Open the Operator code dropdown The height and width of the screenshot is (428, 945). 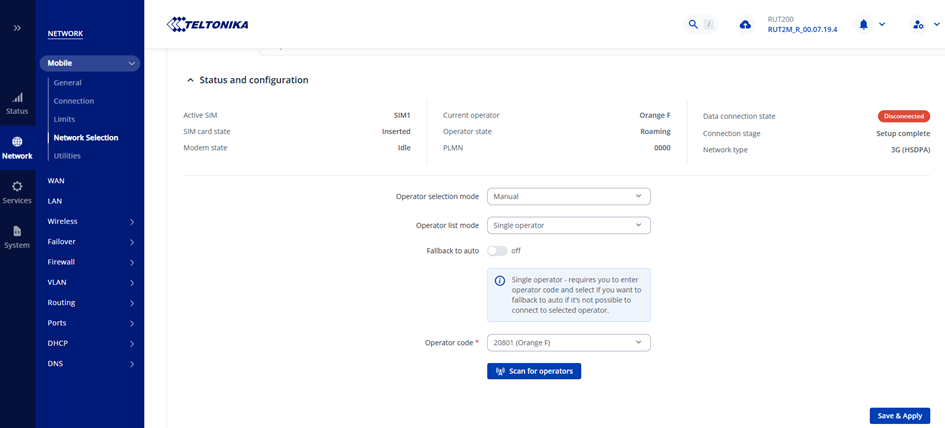click(x=568, y=343)
